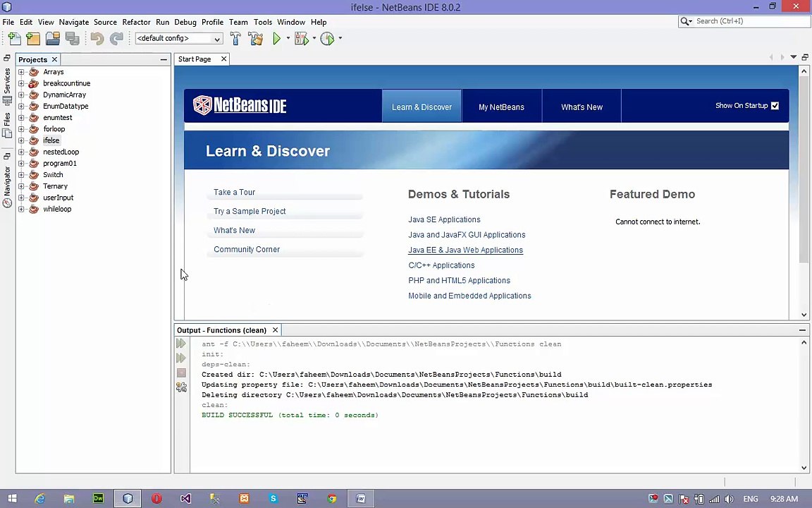Click the Debug Project toolbar icon
The height and width of the screenshot is (508, 812).
coord(302,38)
